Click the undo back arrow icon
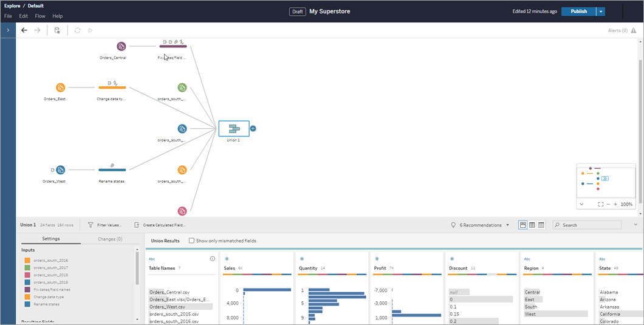This screenshot has width=644, height=325. point(24,30)
